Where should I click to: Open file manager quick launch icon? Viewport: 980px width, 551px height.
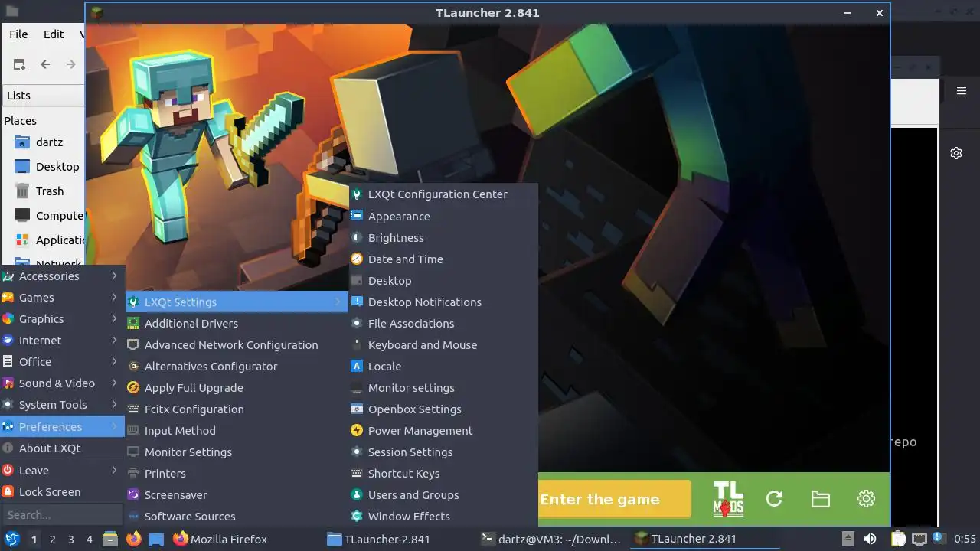point(110,539)
